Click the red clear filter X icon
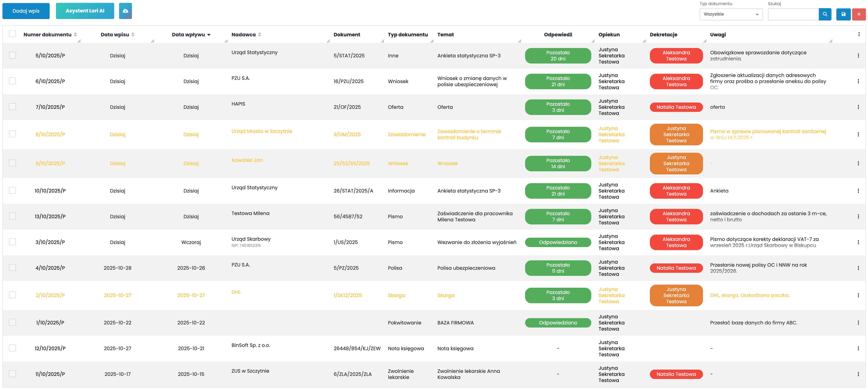 (x=859, y=14)
